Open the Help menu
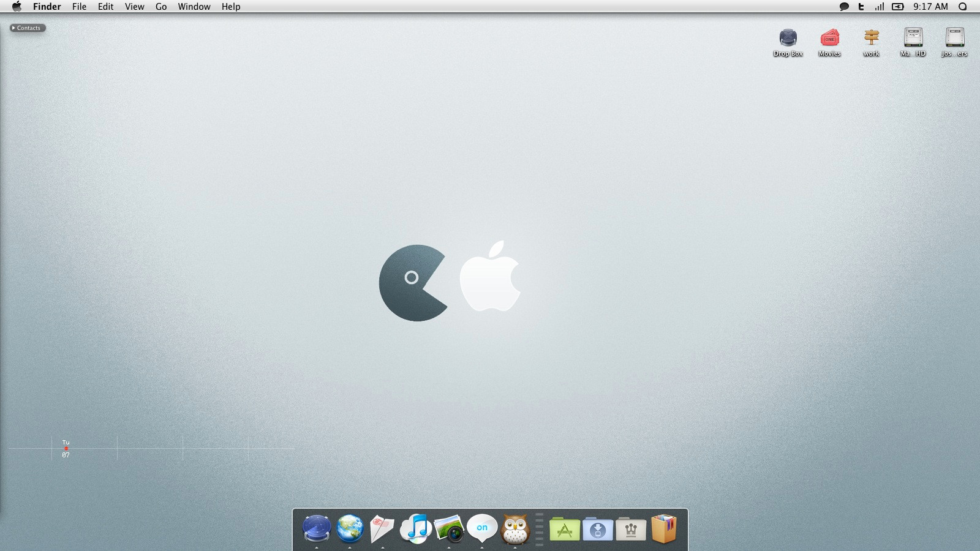This screenshot has height=551, width=980. coord(231,7)
